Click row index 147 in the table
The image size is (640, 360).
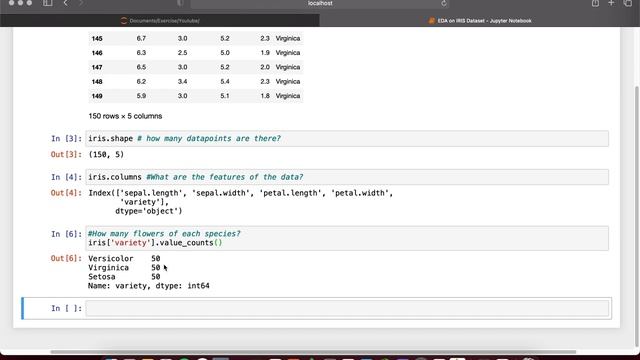tap(97, 67)
